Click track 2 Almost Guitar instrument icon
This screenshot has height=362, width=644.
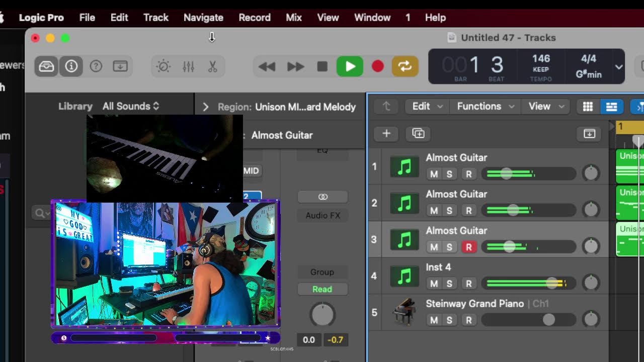(405, 204)
